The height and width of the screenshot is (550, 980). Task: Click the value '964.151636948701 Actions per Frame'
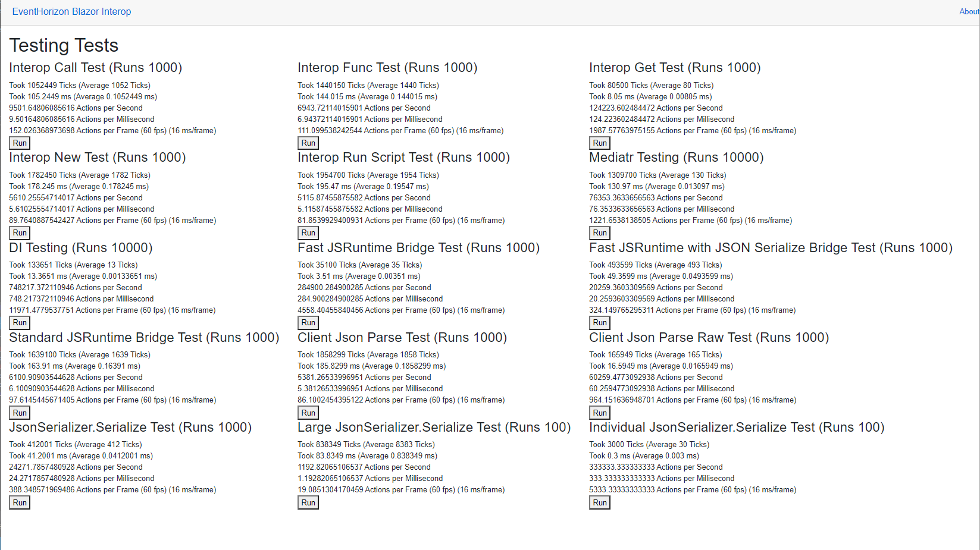[654, 400]
